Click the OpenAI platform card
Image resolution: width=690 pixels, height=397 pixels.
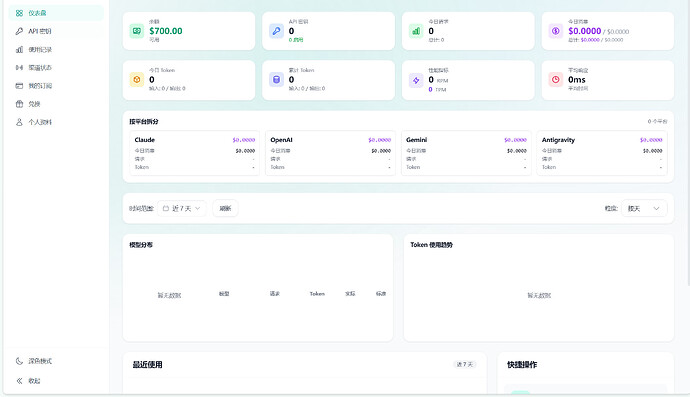point(330,153)
